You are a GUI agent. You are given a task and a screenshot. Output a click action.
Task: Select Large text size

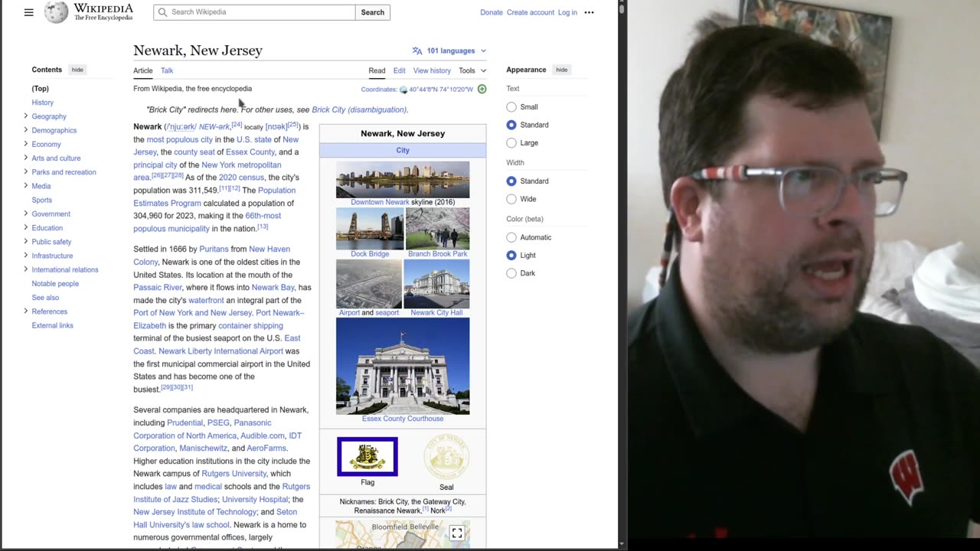tap(511, 143)
